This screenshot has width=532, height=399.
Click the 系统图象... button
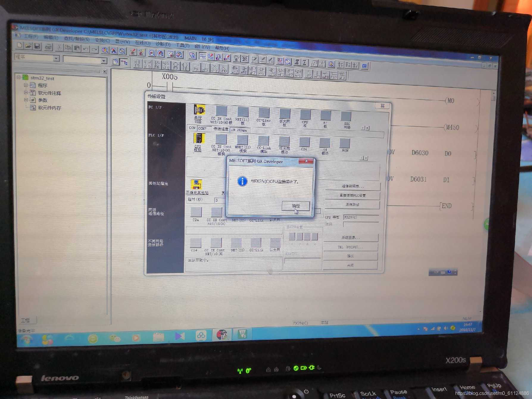[x=351, y=238]
